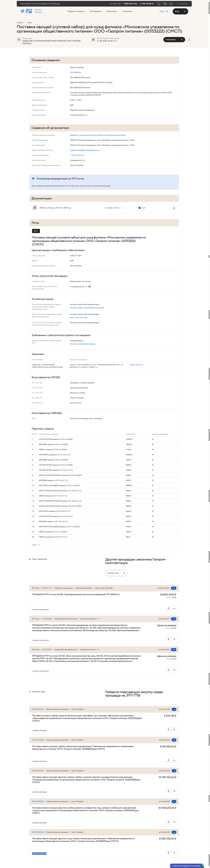Click Получить кредит на исполнение контракта
Screen dimensions: 210x868
[x=87, y=308]
